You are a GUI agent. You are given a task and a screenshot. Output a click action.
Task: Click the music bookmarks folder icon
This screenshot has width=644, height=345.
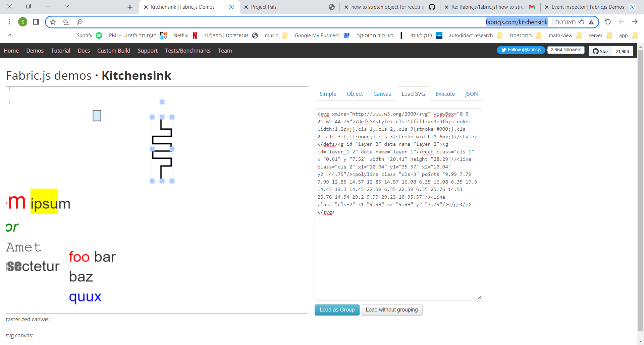pos(285,35)
